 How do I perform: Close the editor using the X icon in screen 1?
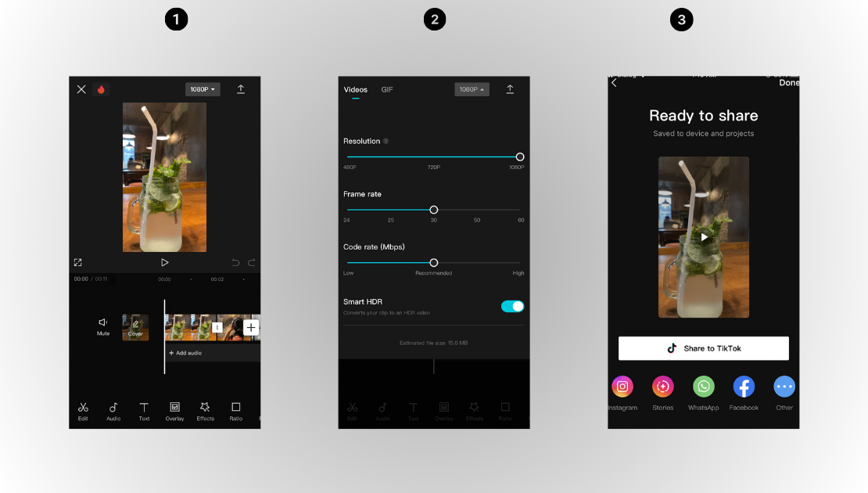[x=81, y=89]
